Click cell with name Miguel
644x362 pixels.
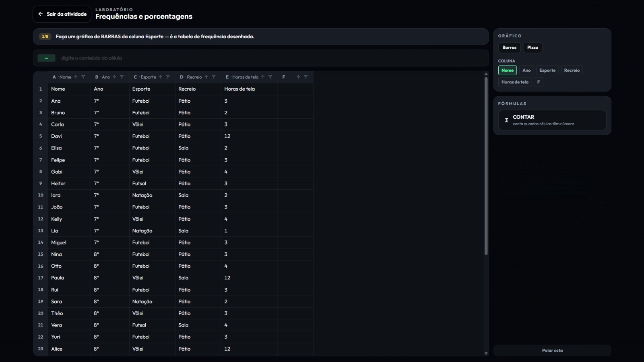tap(69, 242)
